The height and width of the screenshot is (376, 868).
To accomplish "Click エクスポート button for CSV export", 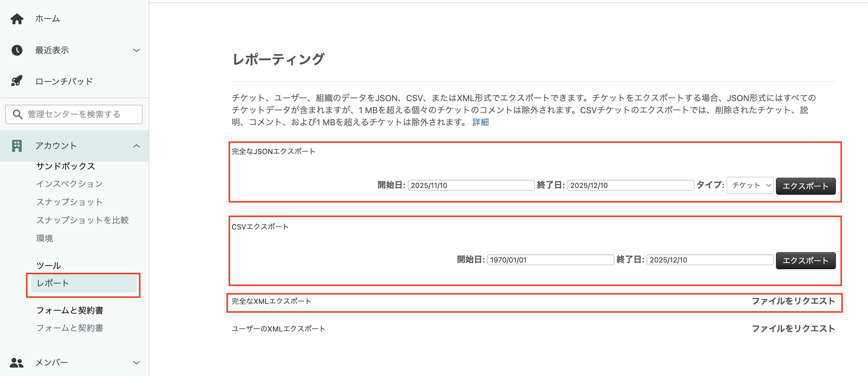I will point(806,260).
